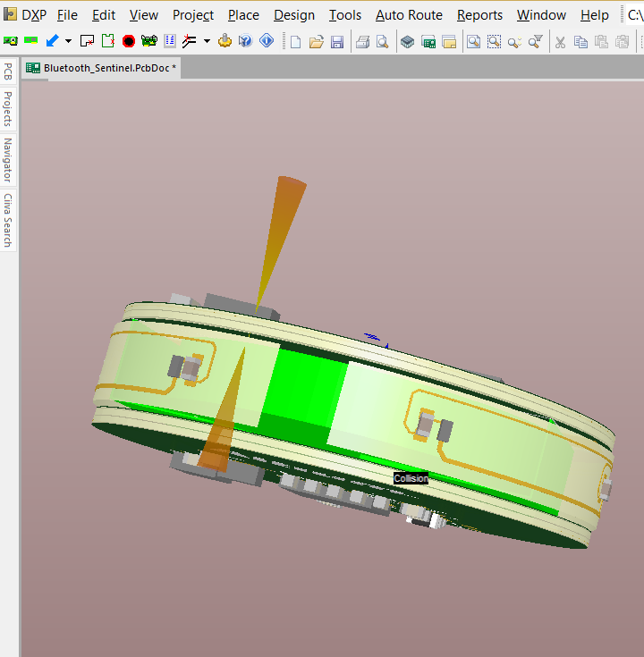Click the Open folder toolbar icon
Screen dimensions: 644x657
pos(317,42)
